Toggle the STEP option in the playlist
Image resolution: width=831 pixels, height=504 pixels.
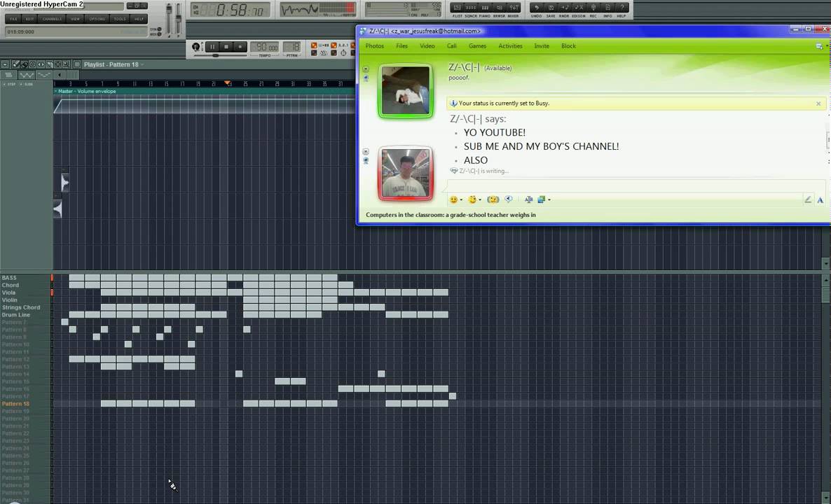click(8, 84)
